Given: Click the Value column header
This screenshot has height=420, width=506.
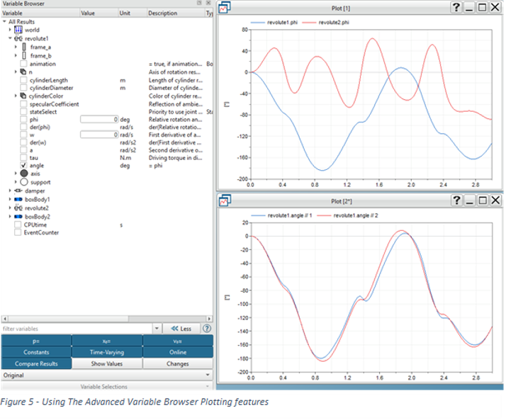Looking at the screenshot, I should 99,13.
